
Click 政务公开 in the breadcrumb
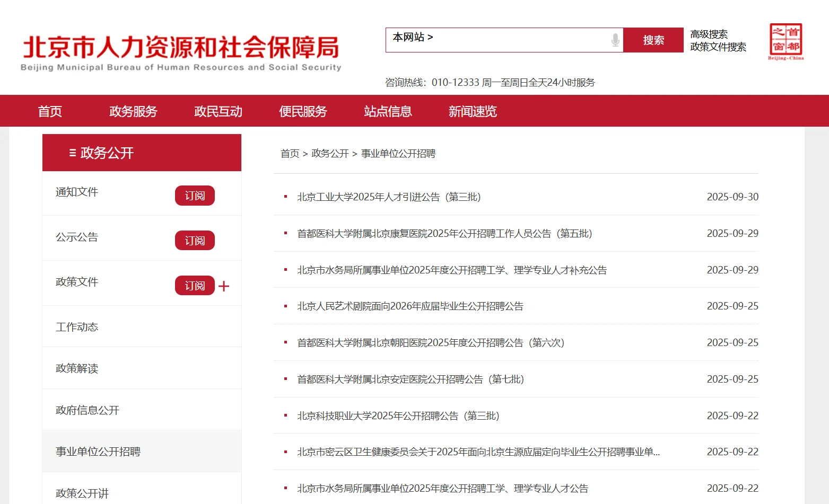click(x=330, y=154)
